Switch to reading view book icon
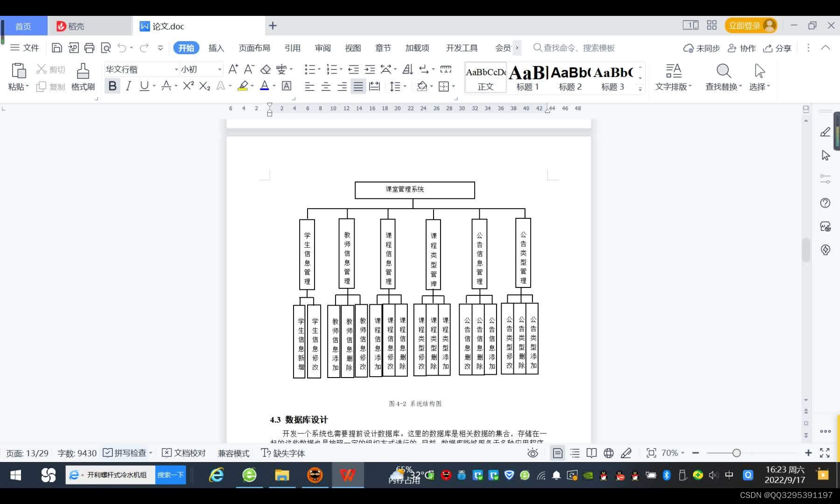The width and height of the screenshot is (840, 504). (x=591, y=453)
